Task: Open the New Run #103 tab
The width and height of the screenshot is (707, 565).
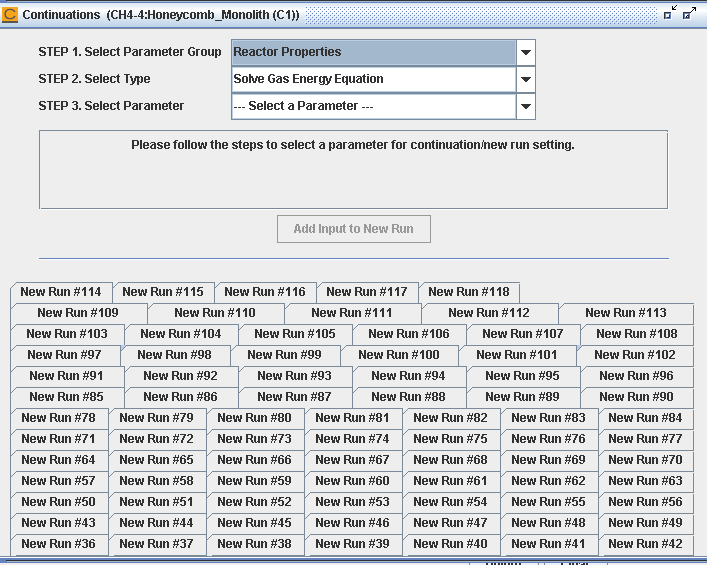Action: 67,334
